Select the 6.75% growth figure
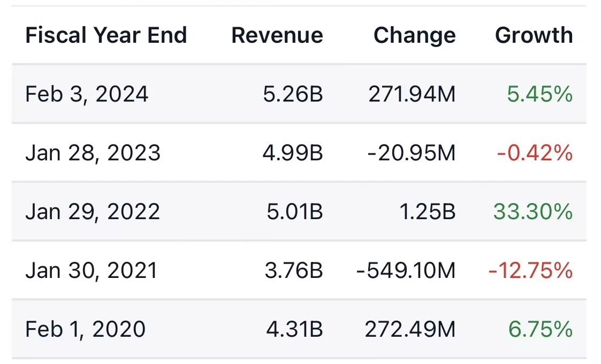The width and height of the screenshot is (601, 364). click(541, 329)
